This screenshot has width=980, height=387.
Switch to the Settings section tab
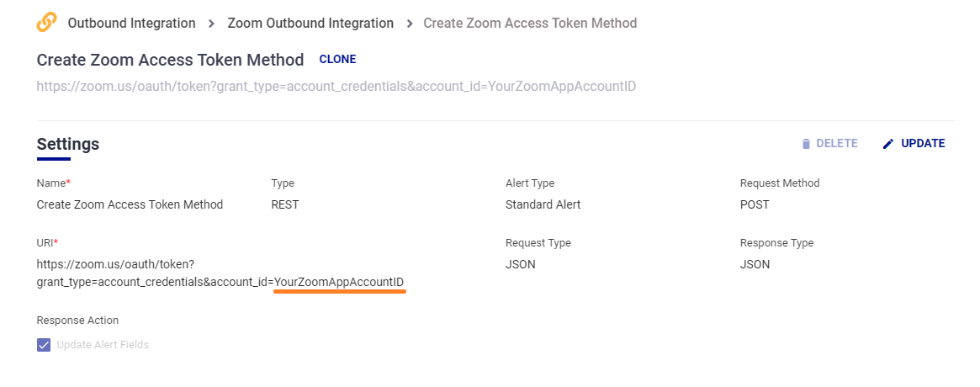click(x=67, y=144)
